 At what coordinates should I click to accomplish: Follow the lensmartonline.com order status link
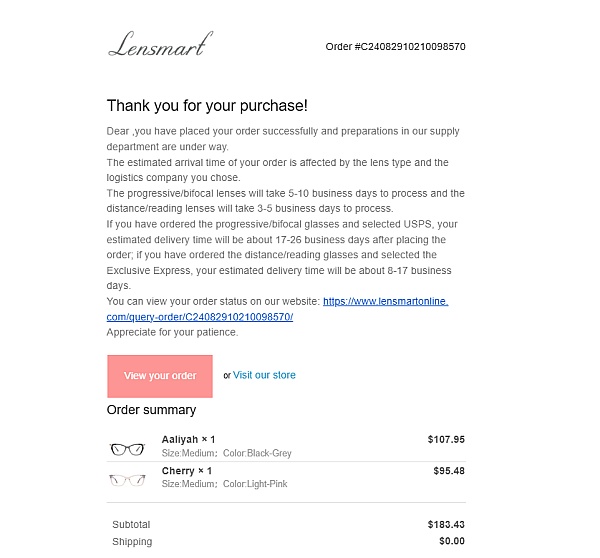[x=385, y=301]
